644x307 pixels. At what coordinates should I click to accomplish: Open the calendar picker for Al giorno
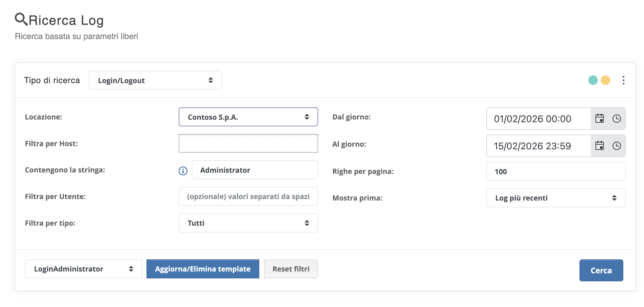600,146
